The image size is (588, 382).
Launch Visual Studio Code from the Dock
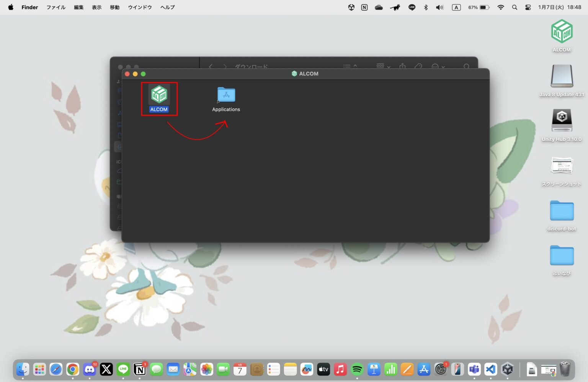(490, 369)
